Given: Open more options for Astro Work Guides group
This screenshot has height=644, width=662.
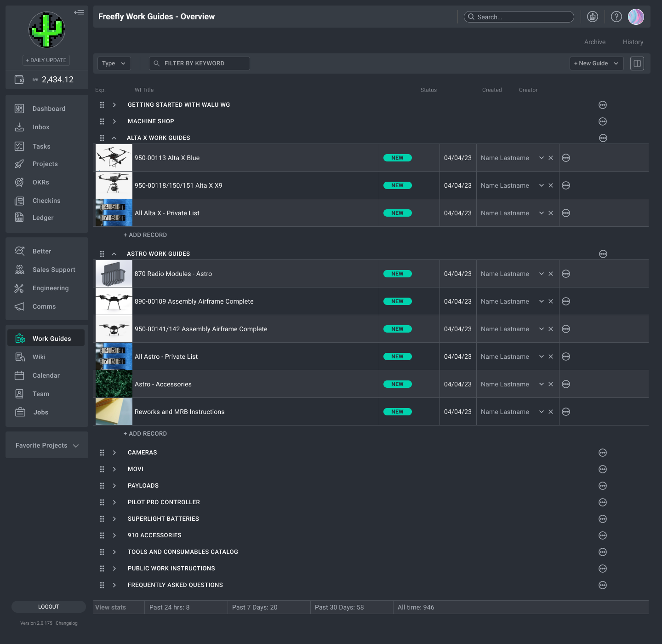Looking at the screenshot, I should 603,254.
